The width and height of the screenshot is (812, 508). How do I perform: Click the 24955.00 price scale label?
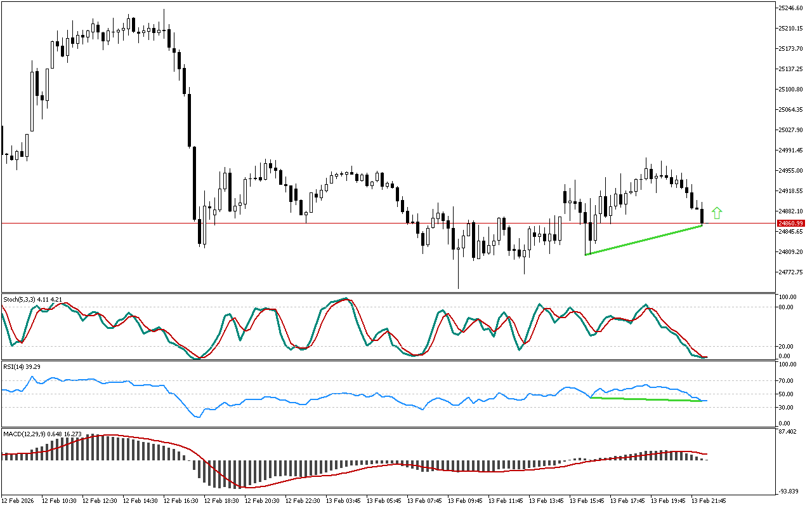[790, 170]
